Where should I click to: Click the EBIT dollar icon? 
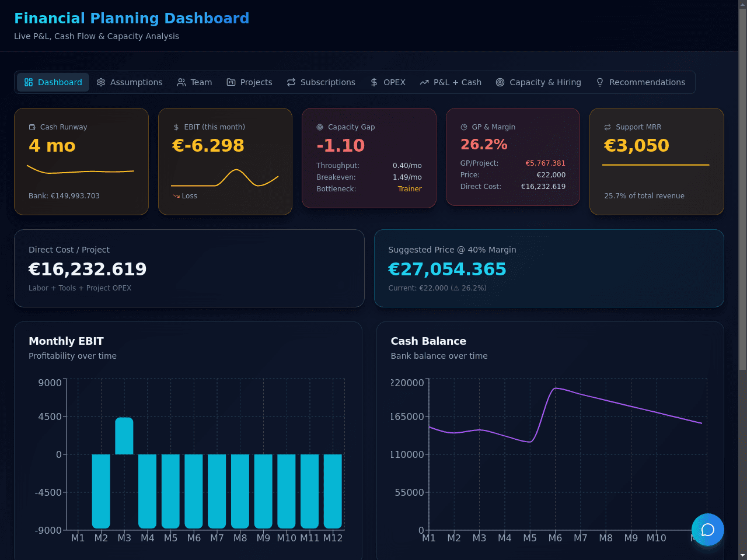(x=176, y=127)
